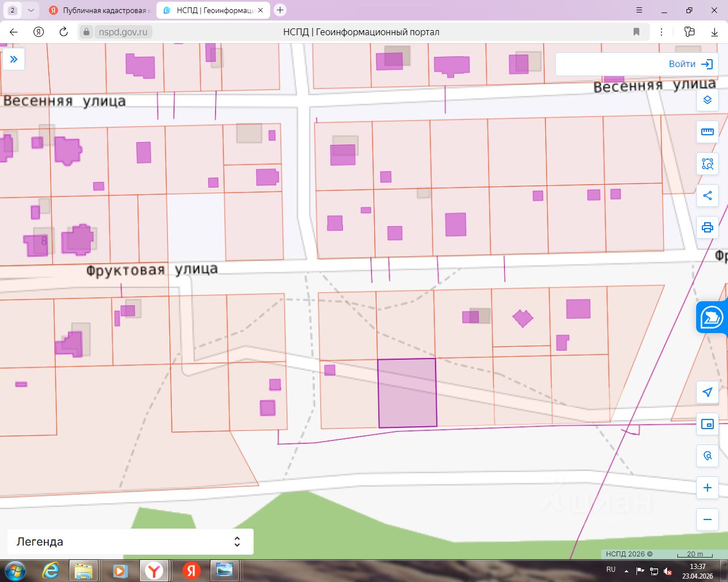The image size is (728, 582).
Task: Open the browser page options menu
Action: click(x=661, y=32)
